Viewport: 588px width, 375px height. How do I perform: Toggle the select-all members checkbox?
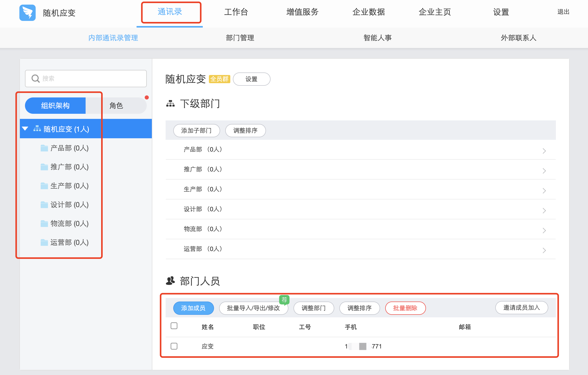pyautogui.click(x=174, y=326)
